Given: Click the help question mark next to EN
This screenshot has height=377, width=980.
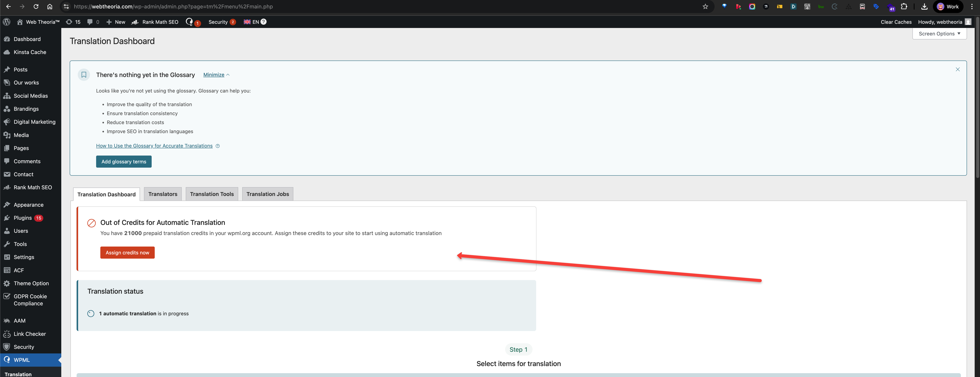Looking at the screenshot, I should point(264,22).
